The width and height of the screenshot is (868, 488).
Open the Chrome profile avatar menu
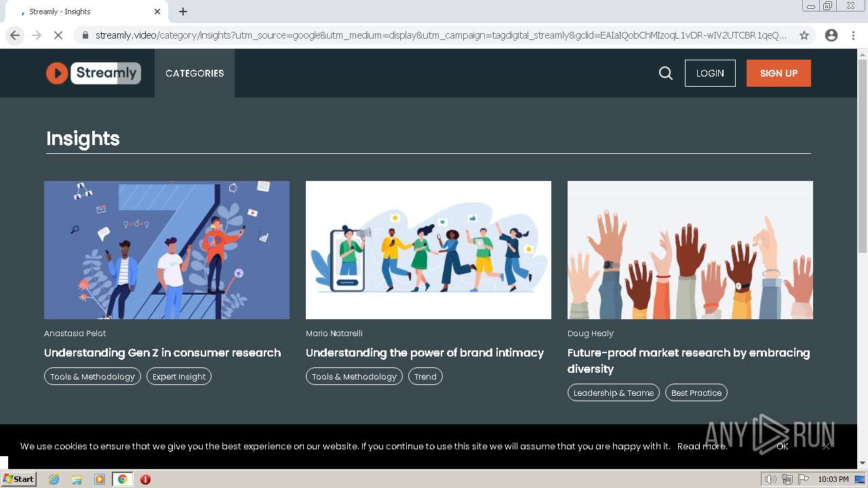click(x=831, y=35)
